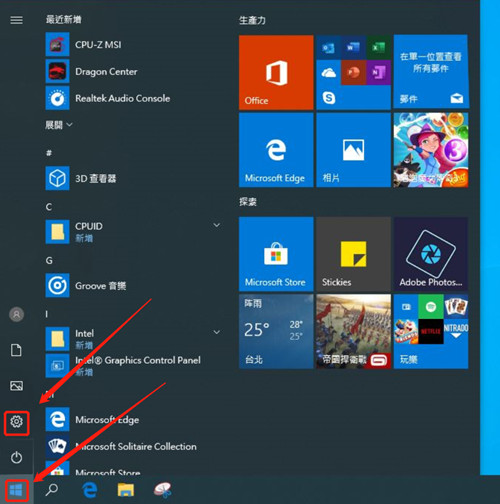Click the Spotify icon in 玩樂 tile
The width and height of the screenshot is (500, 504).
pyautogui.click(x=431, y=307)
